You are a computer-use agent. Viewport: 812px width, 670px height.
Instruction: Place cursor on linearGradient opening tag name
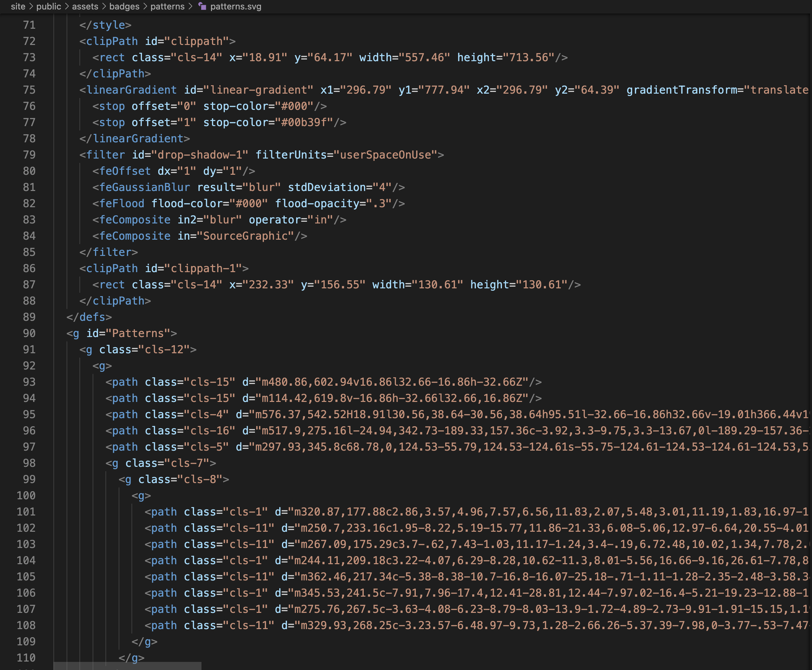click(x=131, y=90)
